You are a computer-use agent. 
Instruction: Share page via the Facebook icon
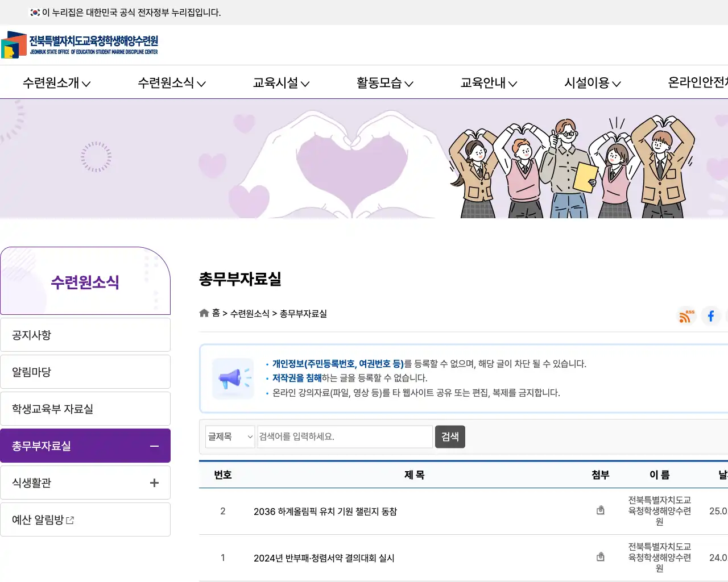pos(711,317)
